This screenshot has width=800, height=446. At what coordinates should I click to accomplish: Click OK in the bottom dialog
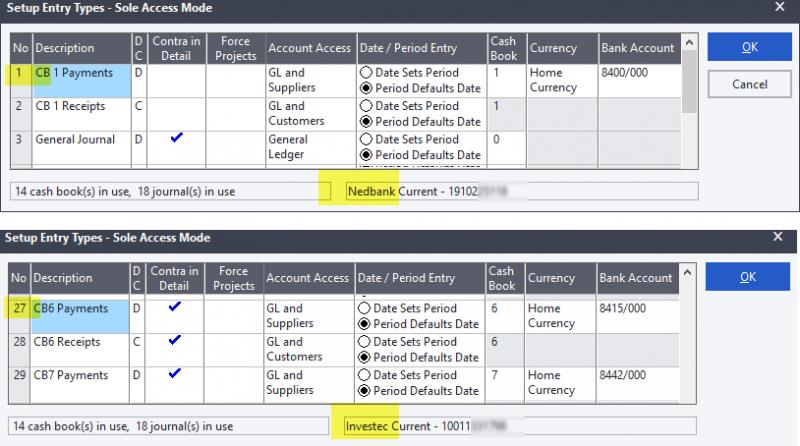[749, 279]
